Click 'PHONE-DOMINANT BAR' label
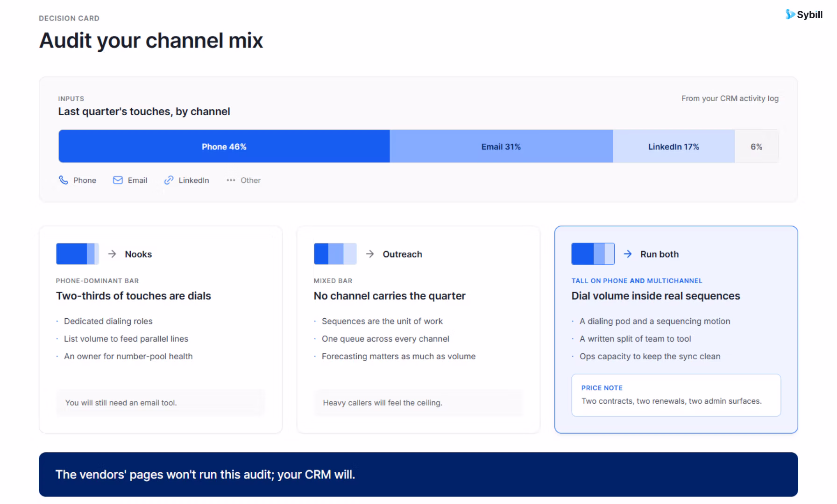Image resolution: width=837 pixels, height=504 pixels. (97, 280)
